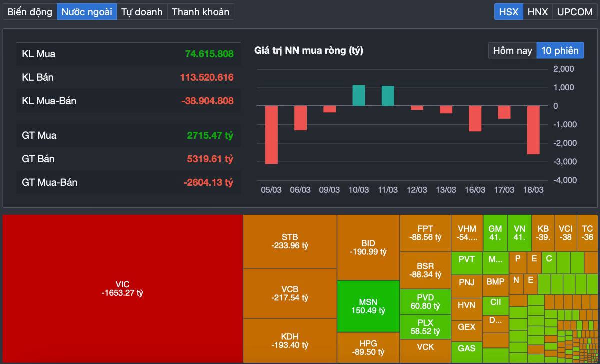Click the GT Mua value 2715.47 tỷ
This screenshot has width=600, height=364.
[x=210, y=135]
